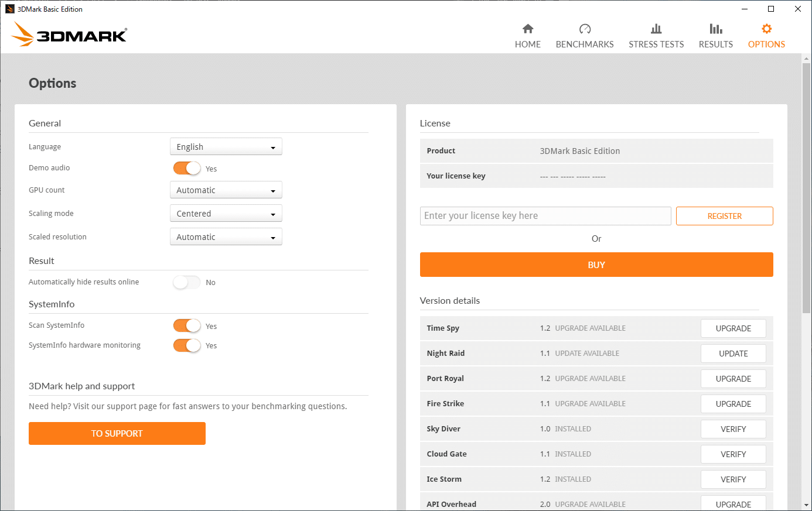The height and width of the screenshot is (511, 812).
Task: Toggle Demo audio switch off
Action: coord(187,168)
